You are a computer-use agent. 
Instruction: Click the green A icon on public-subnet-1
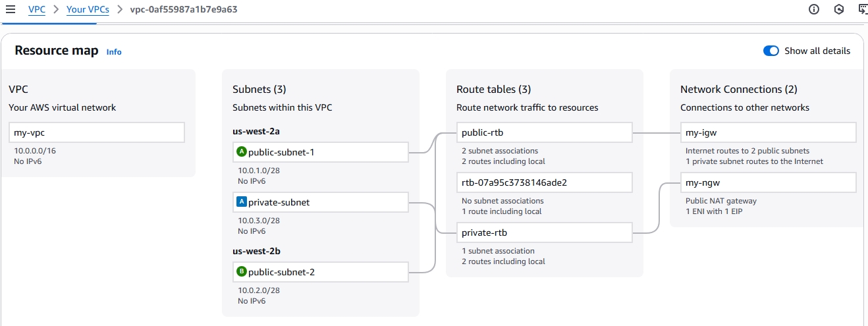click(241, 152)
